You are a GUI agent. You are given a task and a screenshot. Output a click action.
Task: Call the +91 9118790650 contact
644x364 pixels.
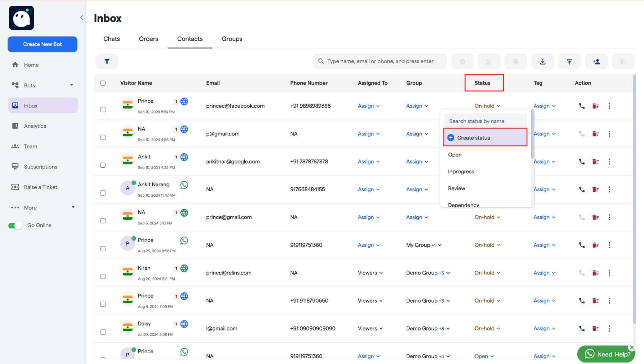pos(582,301)
